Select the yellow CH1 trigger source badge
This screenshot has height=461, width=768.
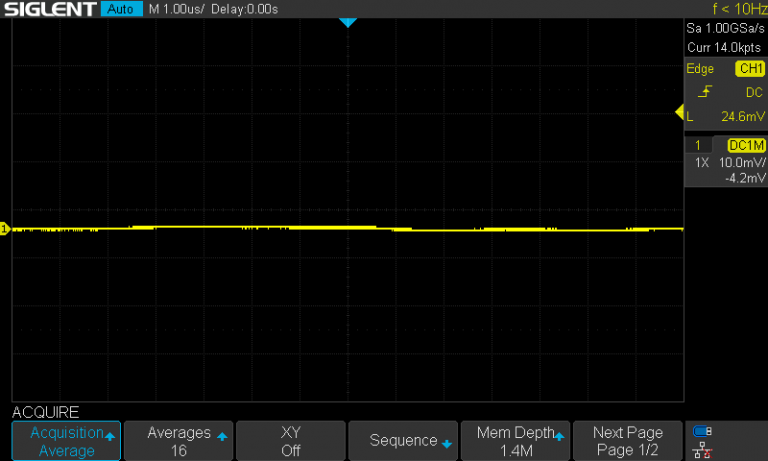(748, 69)
